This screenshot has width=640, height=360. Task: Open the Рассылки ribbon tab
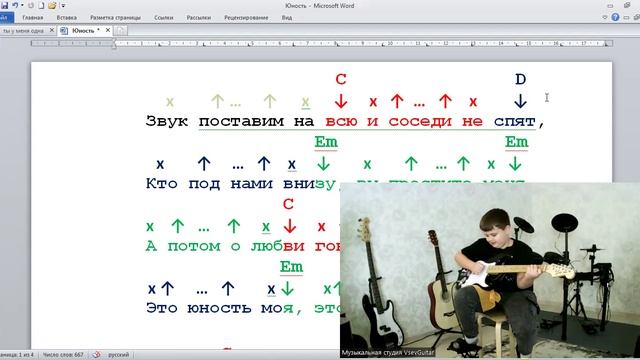coord(199,18)
